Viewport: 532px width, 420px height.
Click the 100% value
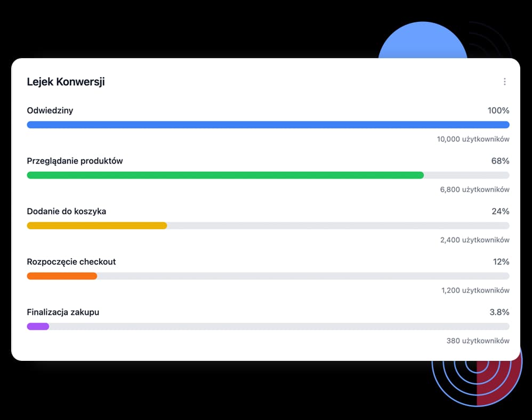[498, 111]
